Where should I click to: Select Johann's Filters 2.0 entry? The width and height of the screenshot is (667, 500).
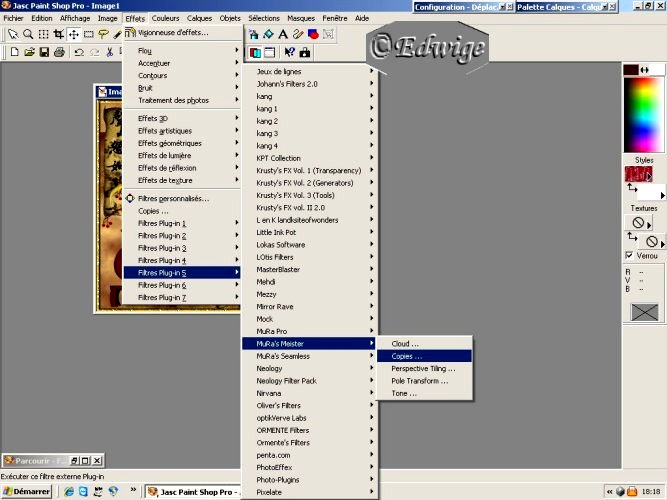coord(309,84)
